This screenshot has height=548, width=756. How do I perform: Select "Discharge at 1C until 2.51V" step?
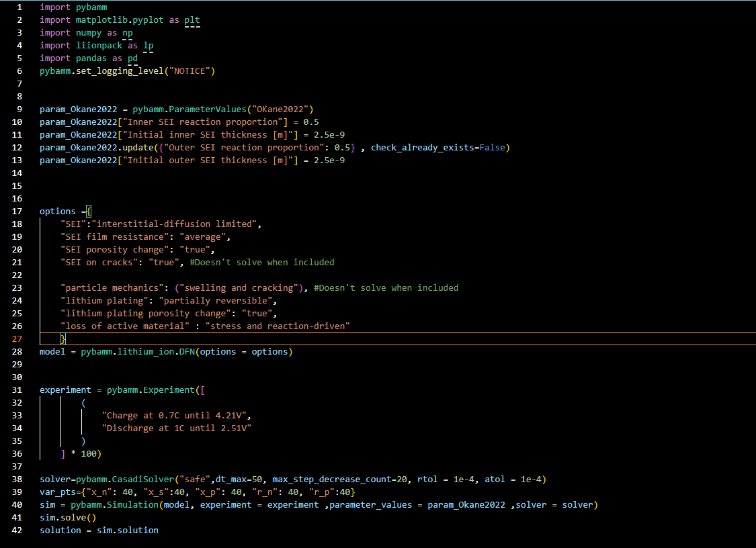click(177, 428)
